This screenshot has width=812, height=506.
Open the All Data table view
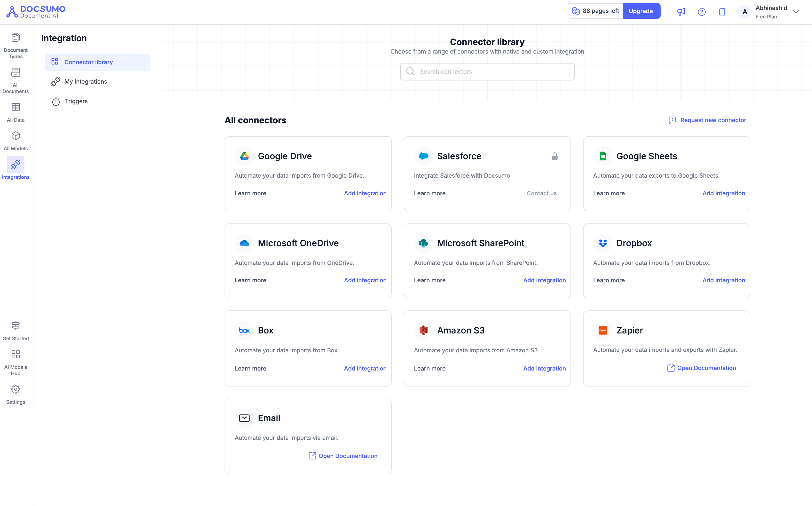click(16, 112)
